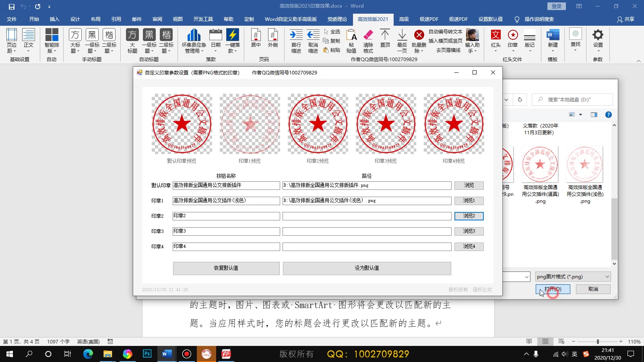
Task: Open 红头 red header tool
Action: pos(496,41)
